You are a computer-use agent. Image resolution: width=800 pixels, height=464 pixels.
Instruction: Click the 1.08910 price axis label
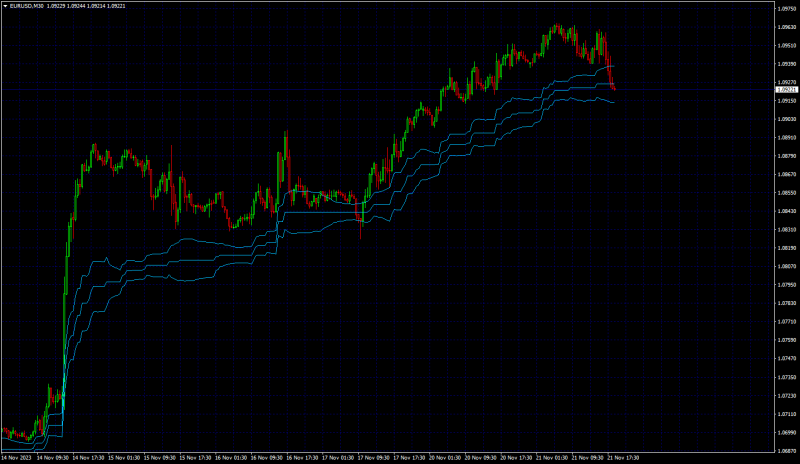pos(787,137)
